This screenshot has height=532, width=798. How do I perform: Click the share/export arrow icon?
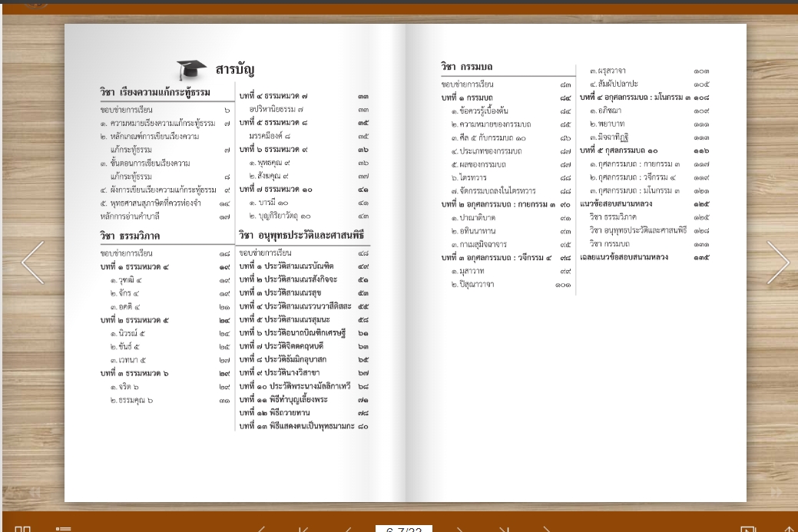(x=790, y=530)
